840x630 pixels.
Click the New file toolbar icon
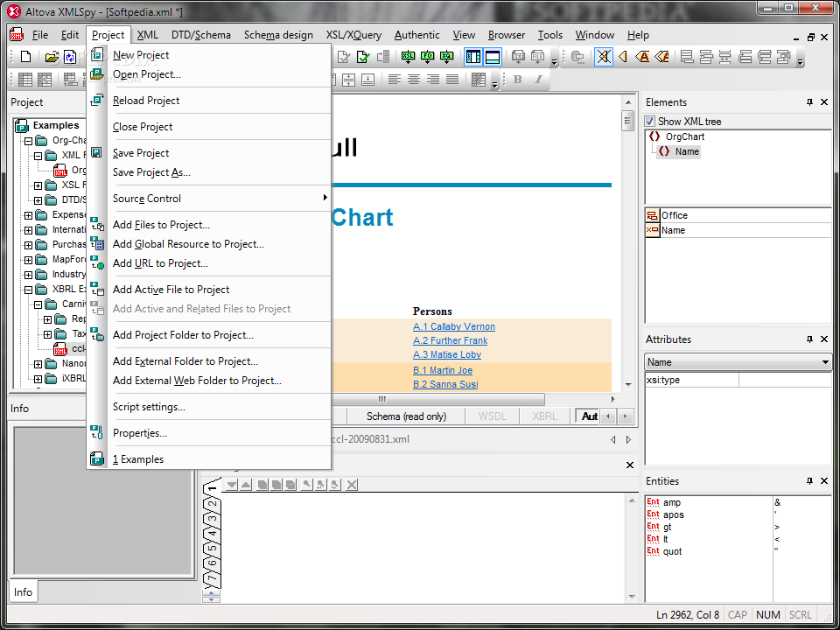25,56
